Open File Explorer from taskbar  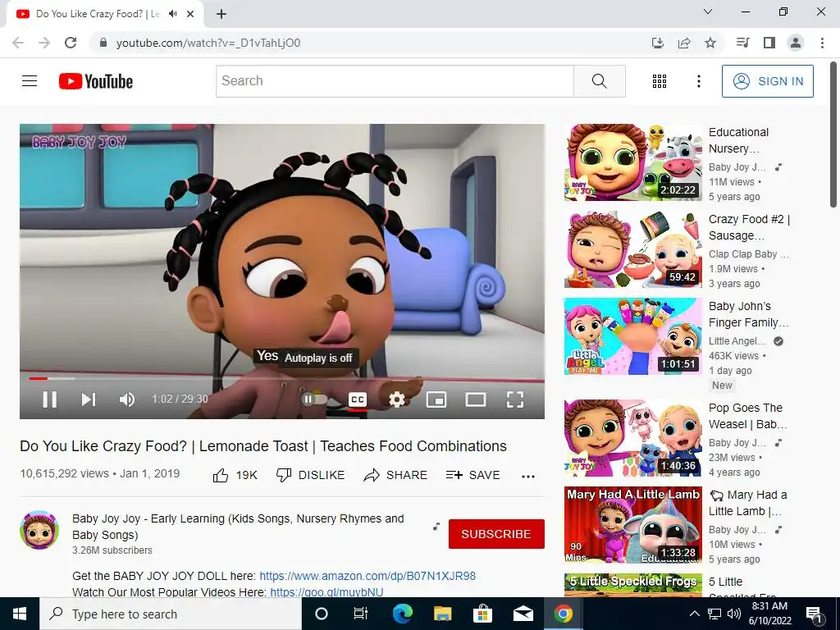pos(442,614)
